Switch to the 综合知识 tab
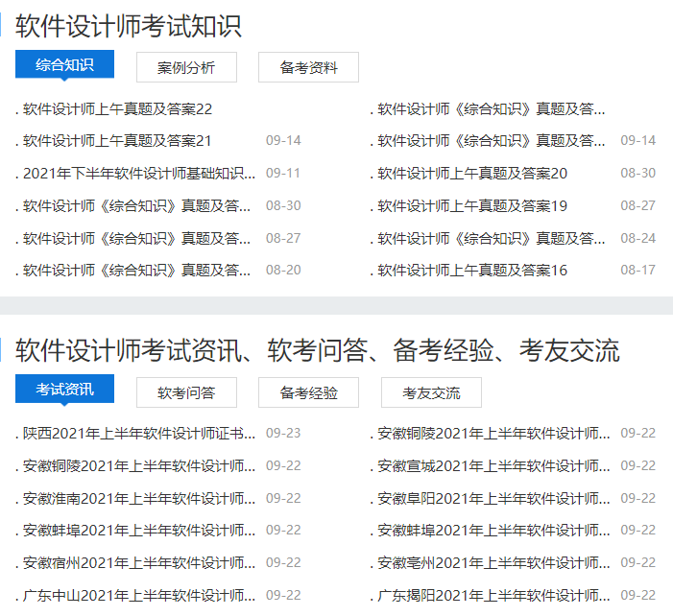 click(x=64, y=65)
